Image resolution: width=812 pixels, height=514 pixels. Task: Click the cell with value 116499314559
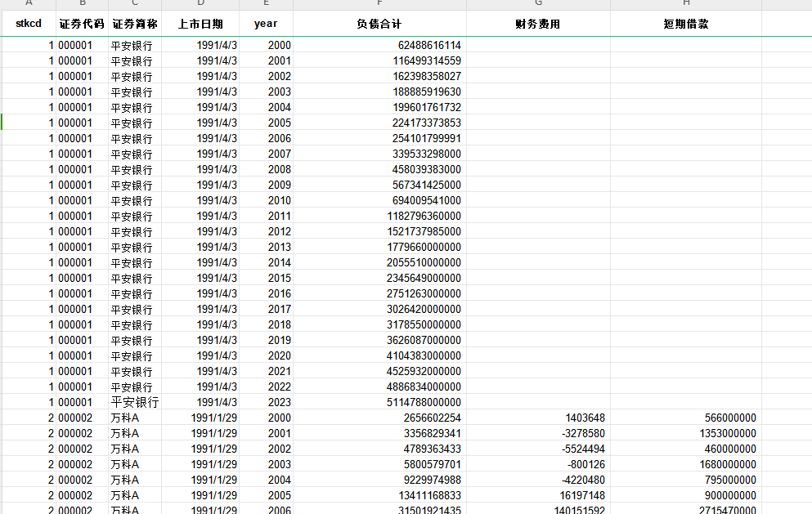pos(379,60)
